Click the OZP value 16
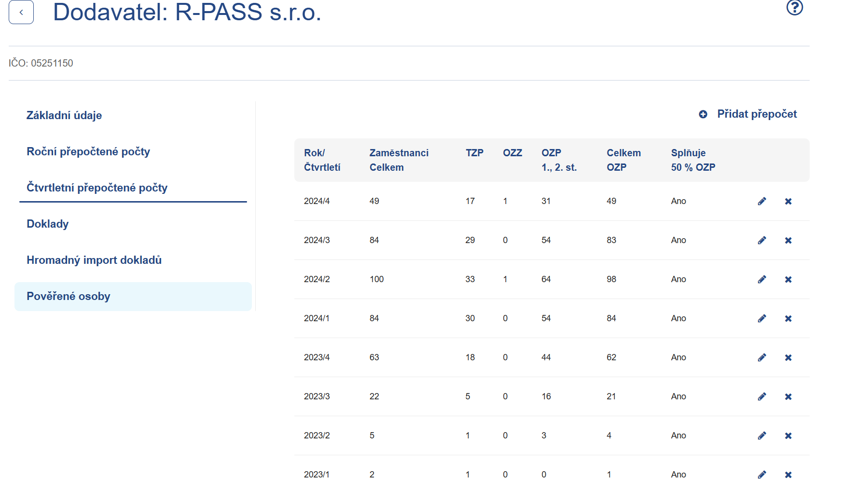Viewport: 842px width, 504px height. click(546, 396)
